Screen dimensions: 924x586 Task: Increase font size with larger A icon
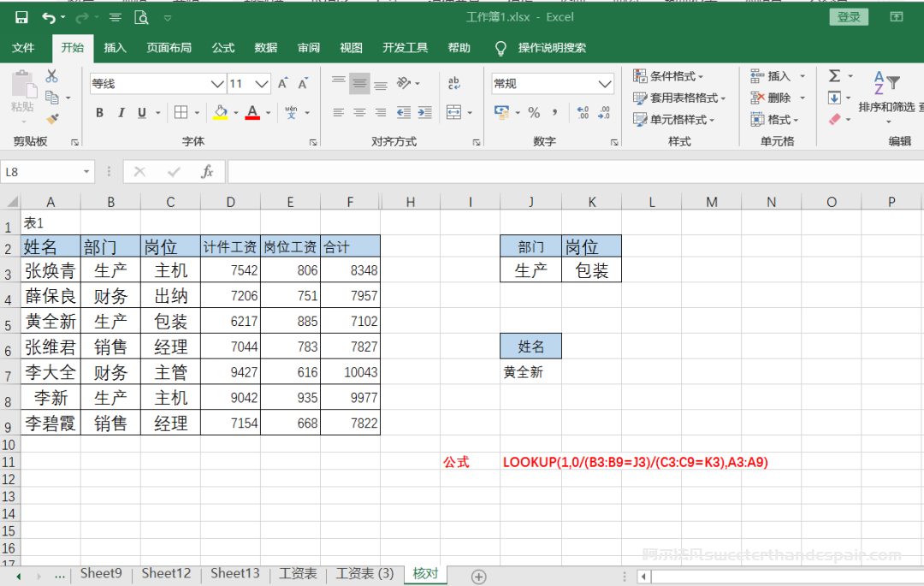click(283, 84)
